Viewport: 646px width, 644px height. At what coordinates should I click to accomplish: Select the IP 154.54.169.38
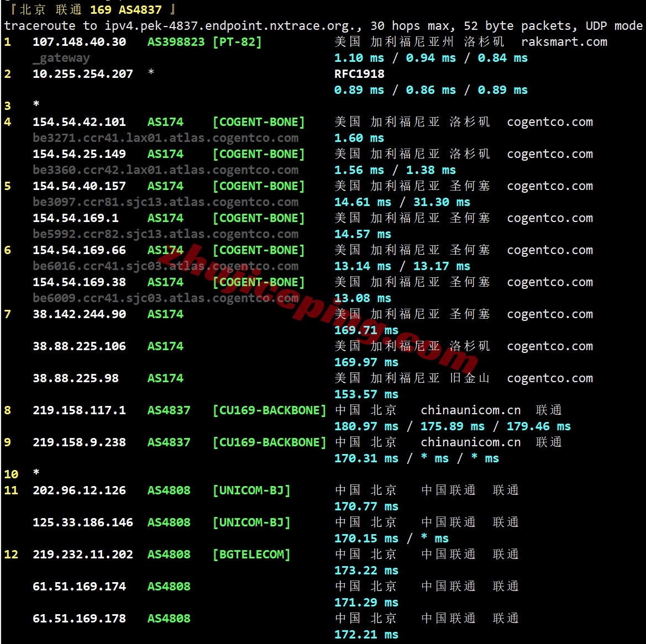point(79,282)
